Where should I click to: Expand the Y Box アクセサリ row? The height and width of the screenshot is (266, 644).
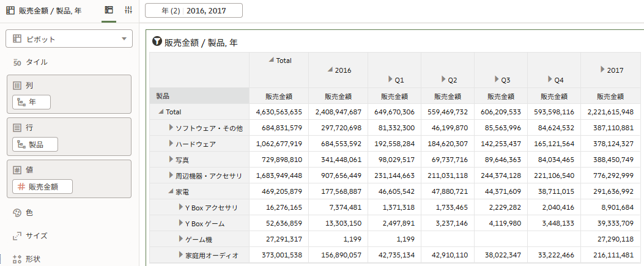[181, 207]
